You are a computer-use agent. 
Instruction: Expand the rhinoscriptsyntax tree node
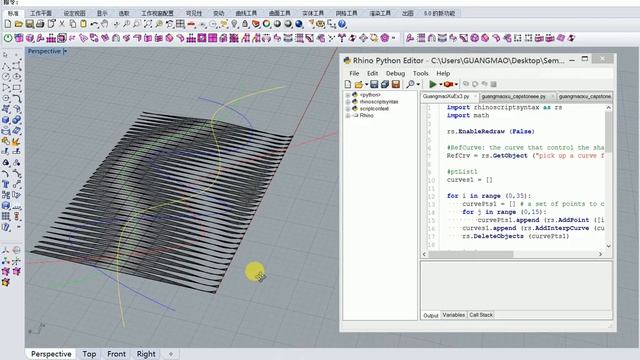348,102
